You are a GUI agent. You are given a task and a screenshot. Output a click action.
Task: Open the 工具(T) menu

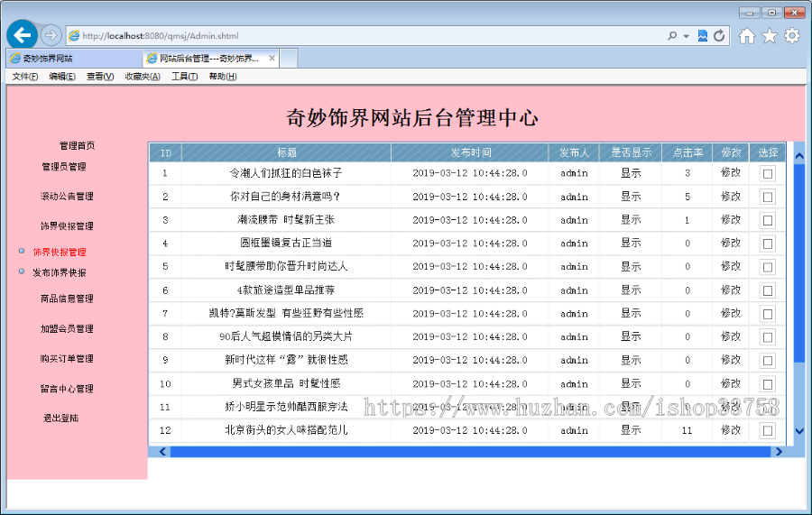pyautogui.click(x=184, y=77)
